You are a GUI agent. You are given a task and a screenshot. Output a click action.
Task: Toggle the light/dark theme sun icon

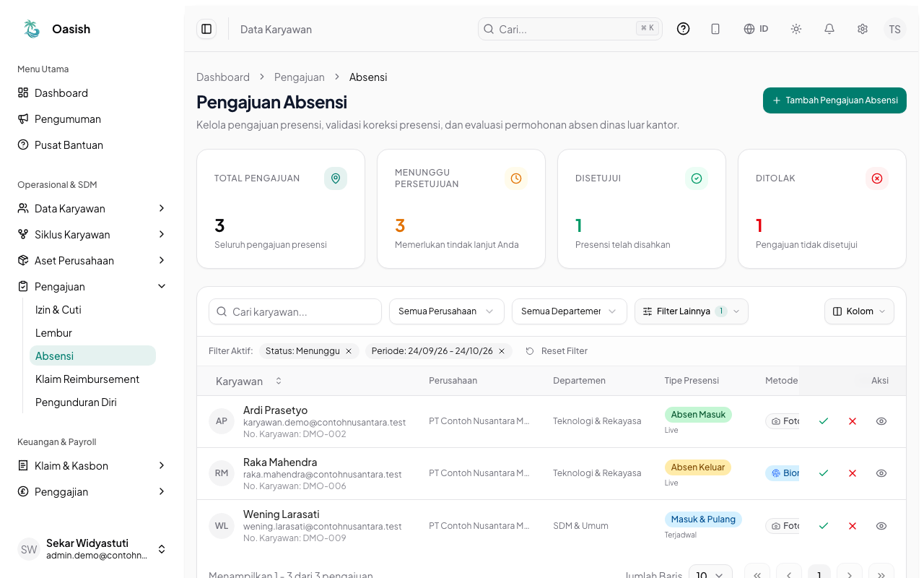pyautogui.click(x=796, y=29)
